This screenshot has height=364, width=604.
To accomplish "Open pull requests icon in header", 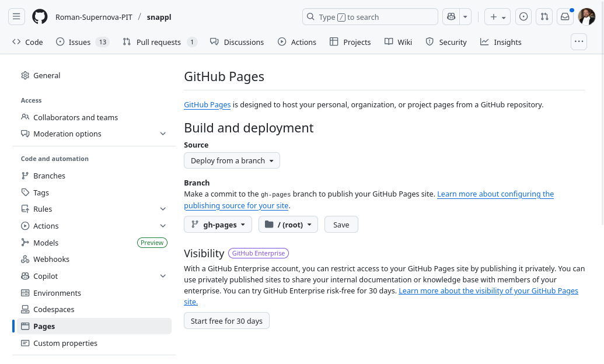I will tap(544, 17).
